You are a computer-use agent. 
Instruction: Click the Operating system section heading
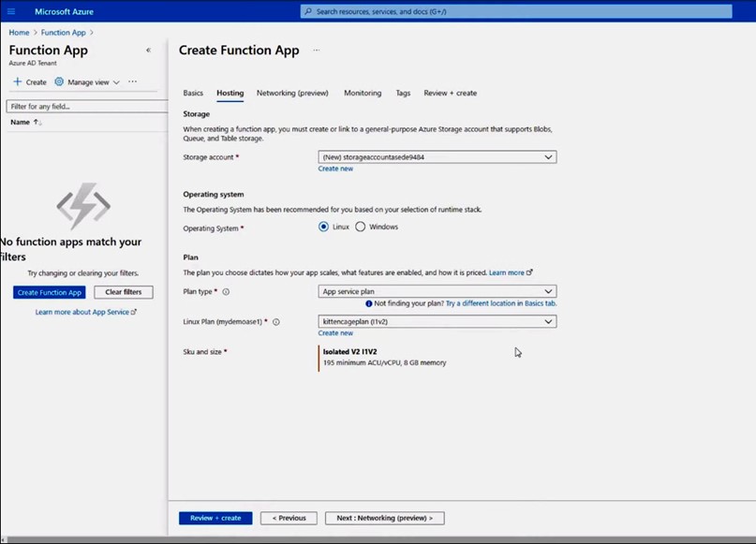pyautogui.click(x=213, y=194)
